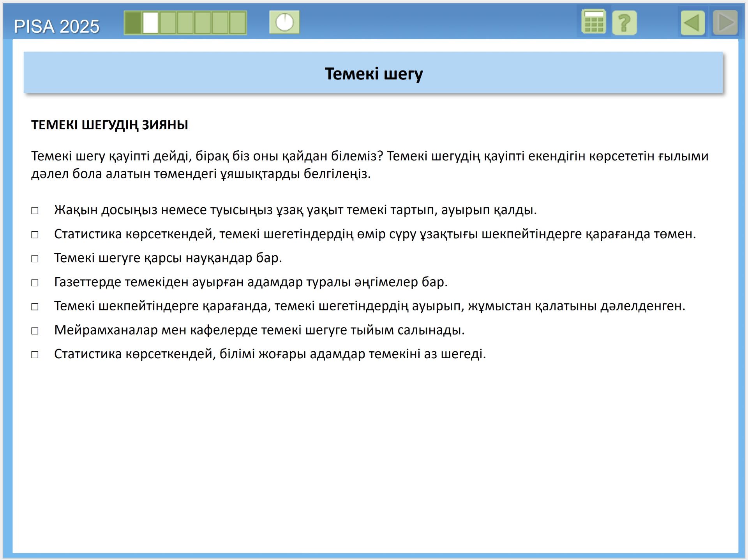Check the box about smokers missing work 'жұмыстан қалатыны'
Screen dimensions: 748x560
(35, 307)
